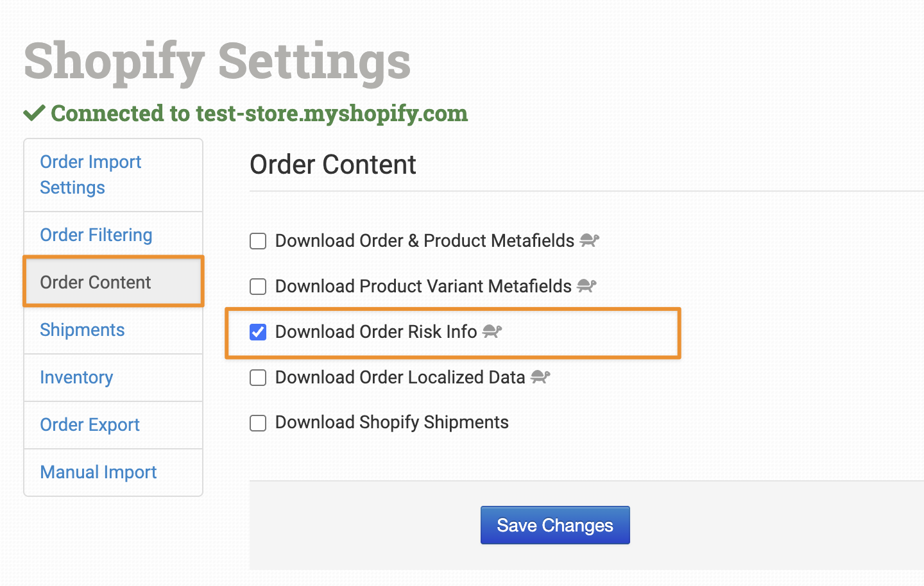Enable Download Order Localized Data checkbox

click(258, 378)
